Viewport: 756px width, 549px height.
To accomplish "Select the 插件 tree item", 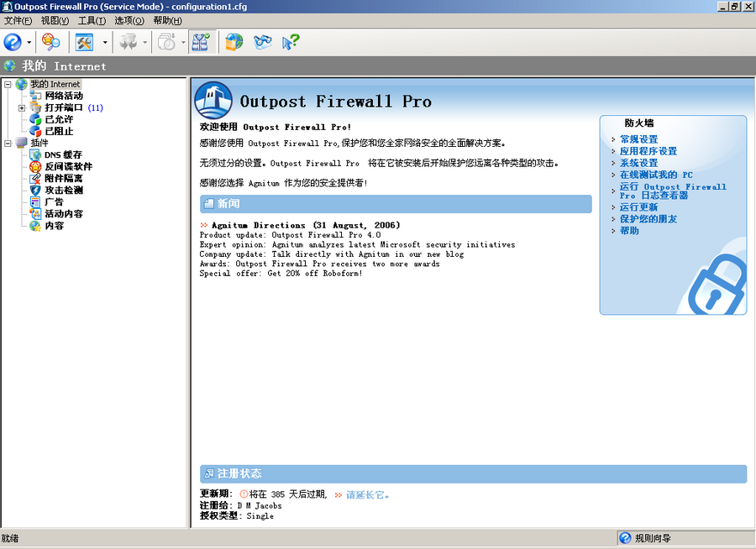I will coord(39,143).
